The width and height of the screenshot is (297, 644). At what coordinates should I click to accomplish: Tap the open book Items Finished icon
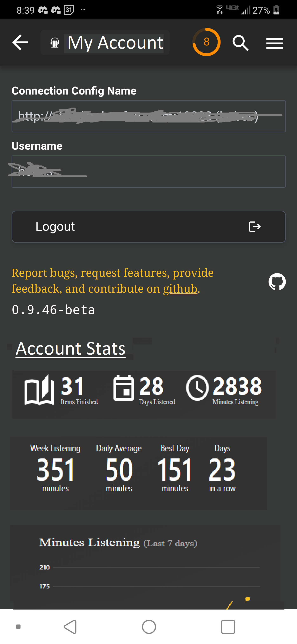(x=39, y=389)
